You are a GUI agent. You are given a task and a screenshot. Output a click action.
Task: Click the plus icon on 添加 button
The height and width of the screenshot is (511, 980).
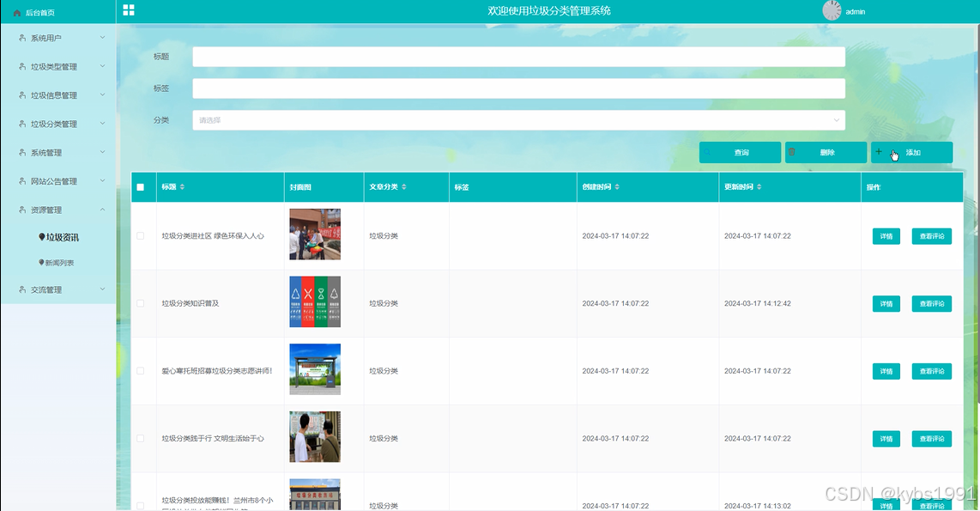coord(878,152)
